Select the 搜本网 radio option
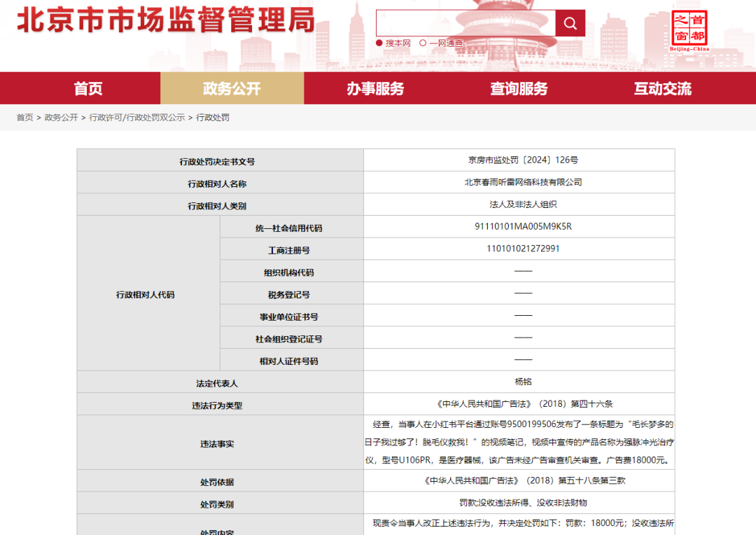756x535 pixels. coord(380,43)
